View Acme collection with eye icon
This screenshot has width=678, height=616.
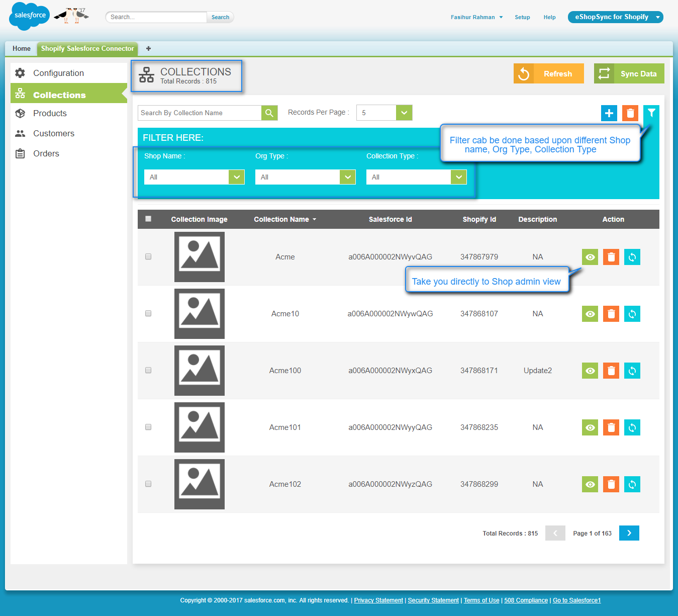pos(590,257)
